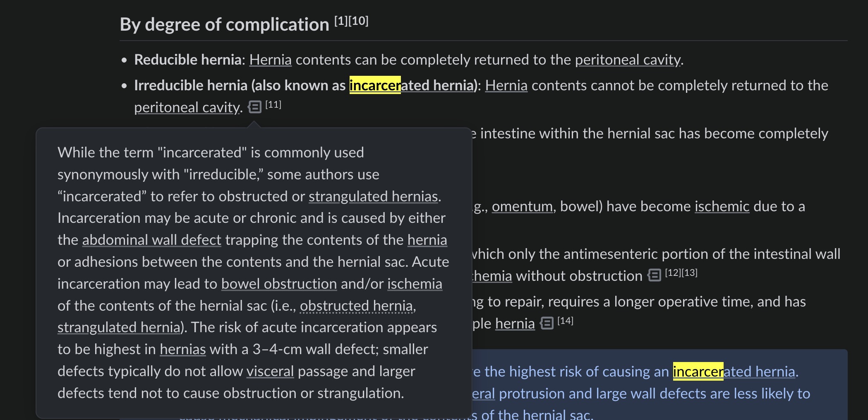Viewport: 868px width, 420px height.
Task: Click the visceral link in tooltip
Action: [270, 371]
